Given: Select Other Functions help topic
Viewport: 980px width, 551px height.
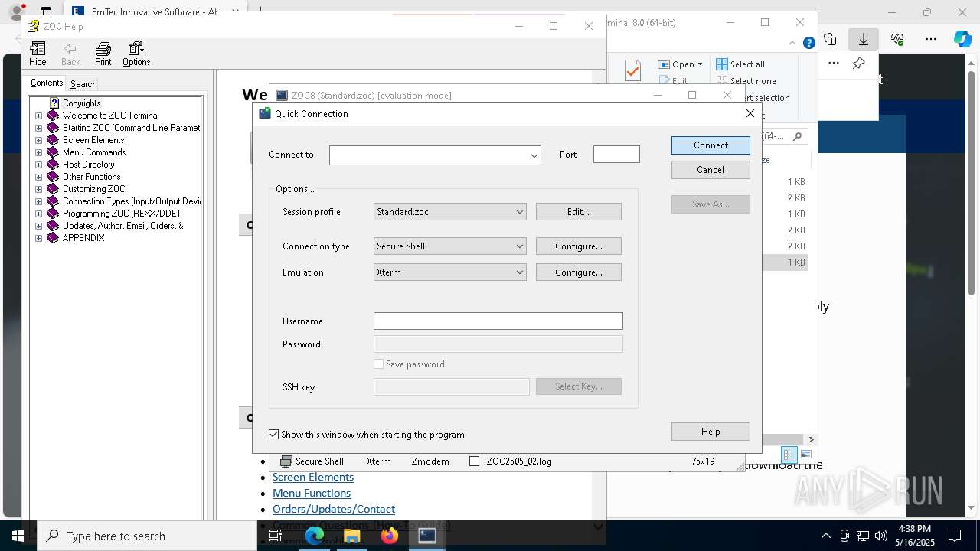Looking at the screenshot, I should (x=91, y=177).
